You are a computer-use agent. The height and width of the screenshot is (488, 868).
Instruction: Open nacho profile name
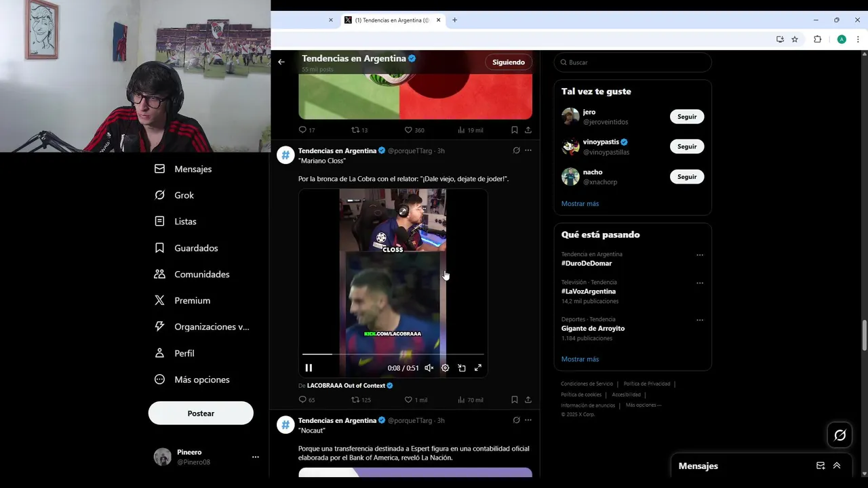tap(593, 172)
